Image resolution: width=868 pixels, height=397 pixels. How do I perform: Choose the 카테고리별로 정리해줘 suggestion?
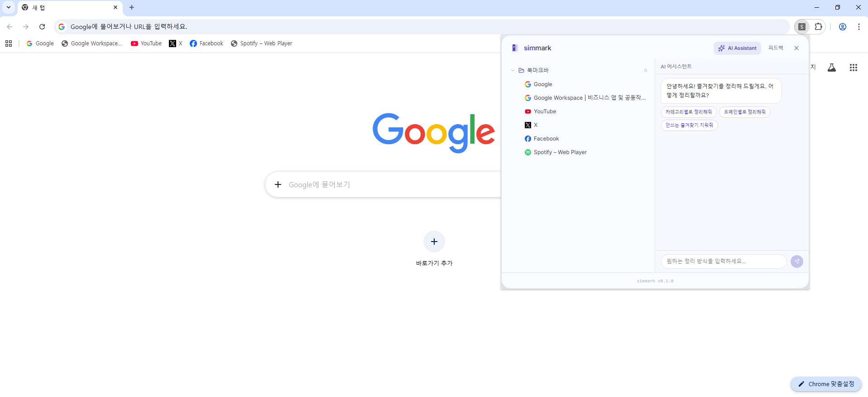pyautogui.click(x=689, y=112)
